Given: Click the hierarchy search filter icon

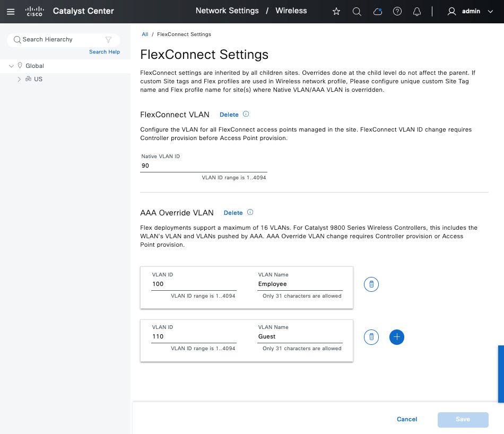Looking at the screenshot, I should coord(108,40).
